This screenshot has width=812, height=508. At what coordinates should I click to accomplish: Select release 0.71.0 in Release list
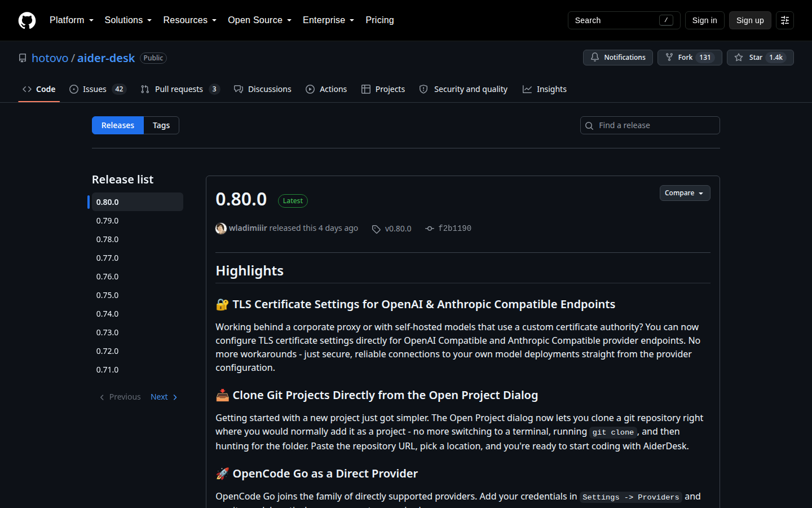(x=137, y=370)
